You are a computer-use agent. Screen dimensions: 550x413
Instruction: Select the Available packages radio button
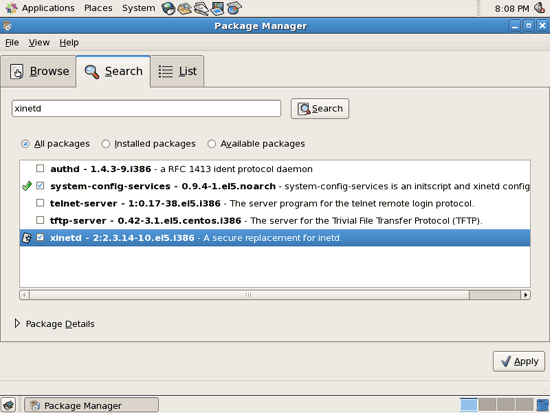(x=212, y=144)
